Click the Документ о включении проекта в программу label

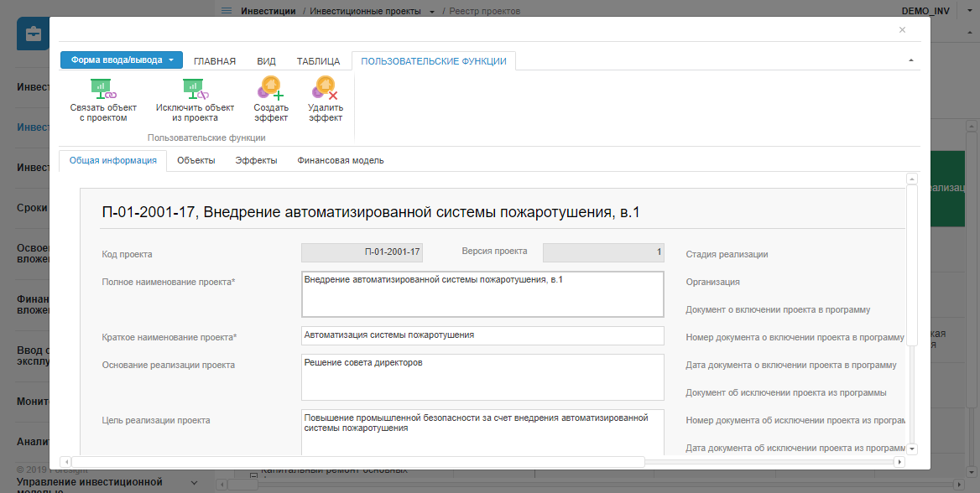click(778, 309)
